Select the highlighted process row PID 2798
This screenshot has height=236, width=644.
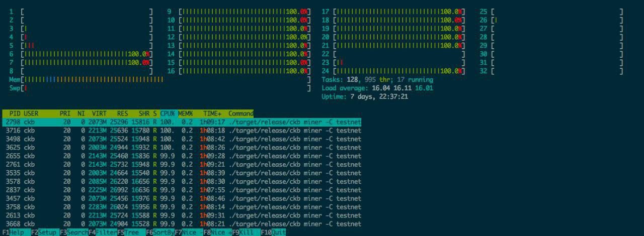[182, 122]
